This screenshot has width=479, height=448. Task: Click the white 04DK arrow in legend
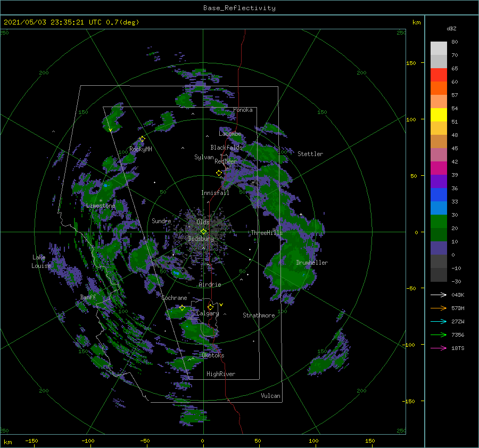coord(439,295)
